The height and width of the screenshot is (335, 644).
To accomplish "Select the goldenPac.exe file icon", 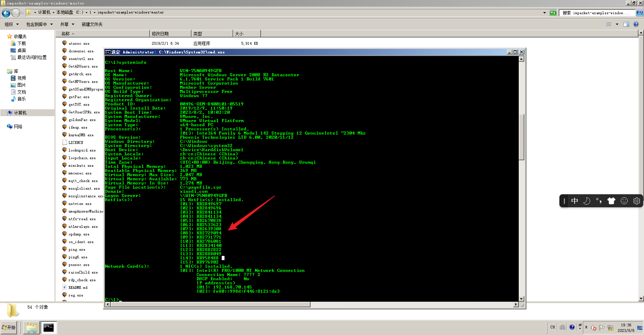I will 65,119.
